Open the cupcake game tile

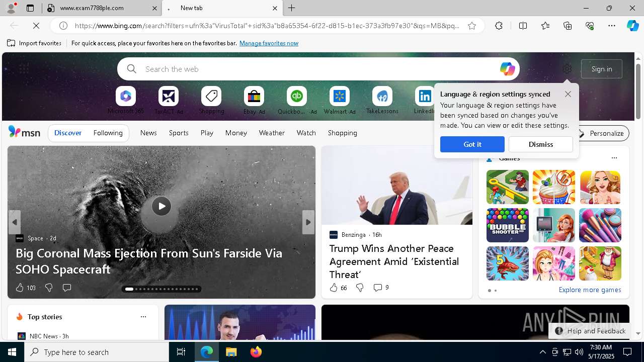click(553, 187)
